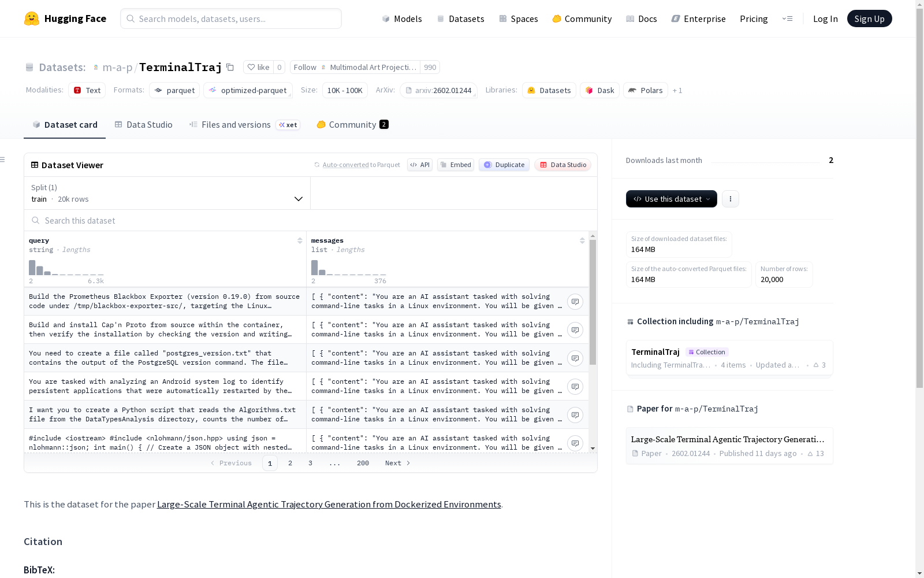Open Data Studio from the viewer header
The height and width of the screenshot is (578, 924).
[563, 165]
